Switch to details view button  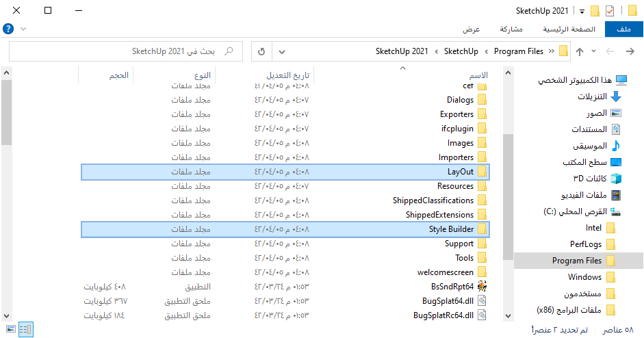click(25, 329)
